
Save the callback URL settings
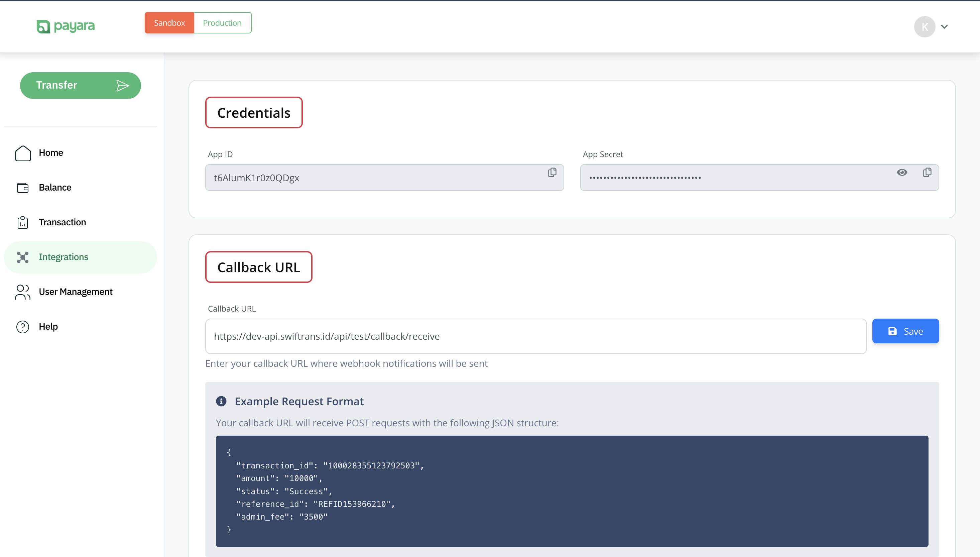(x=905, y=331)
